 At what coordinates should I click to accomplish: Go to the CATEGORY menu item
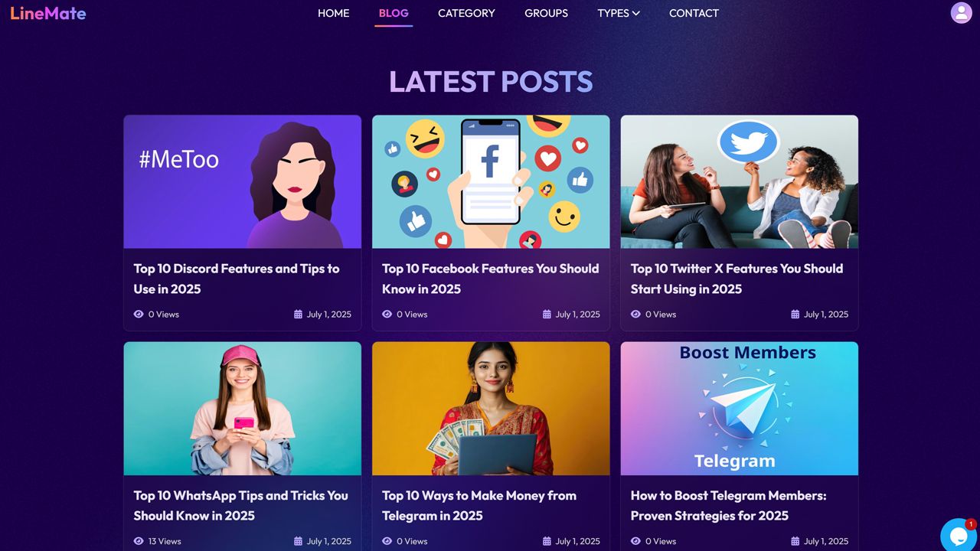click(466, 13)
